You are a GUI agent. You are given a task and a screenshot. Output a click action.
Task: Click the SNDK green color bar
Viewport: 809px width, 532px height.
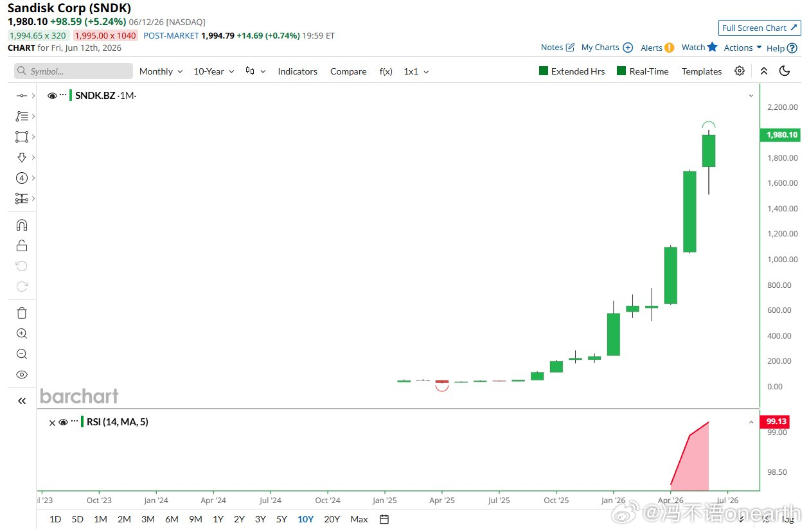(x=71, y=96)
